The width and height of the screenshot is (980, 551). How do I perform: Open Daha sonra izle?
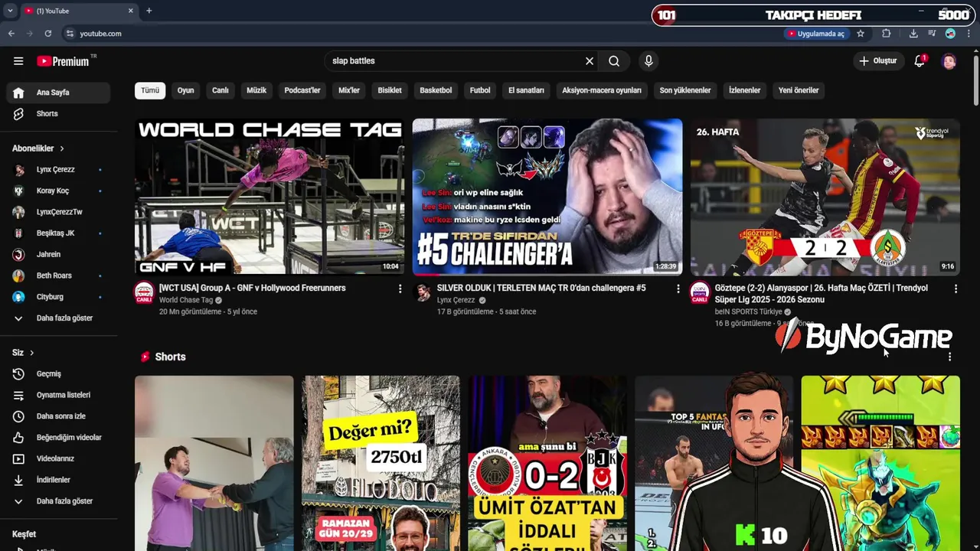[x=59, y=416]
